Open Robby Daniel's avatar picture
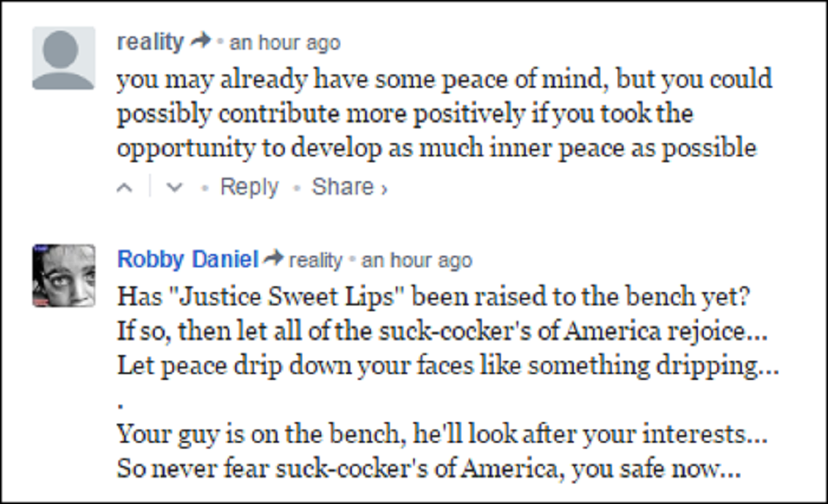The width and height of the screenshot is (828, 504). click(64, 276)
